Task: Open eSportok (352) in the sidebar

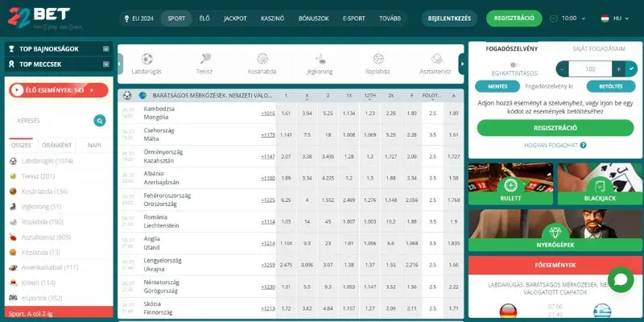Action: [41, 298]
